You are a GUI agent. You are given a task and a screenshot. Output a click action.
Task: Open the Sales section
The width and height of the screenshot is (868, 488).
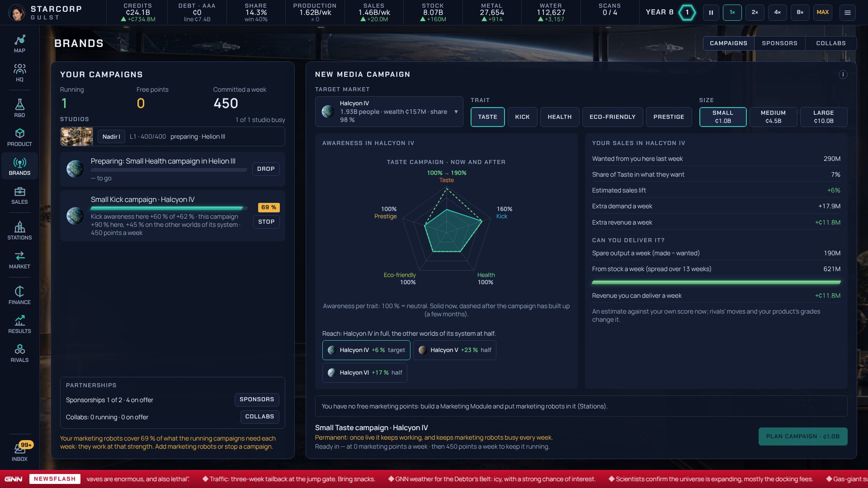tap(19, 195)
